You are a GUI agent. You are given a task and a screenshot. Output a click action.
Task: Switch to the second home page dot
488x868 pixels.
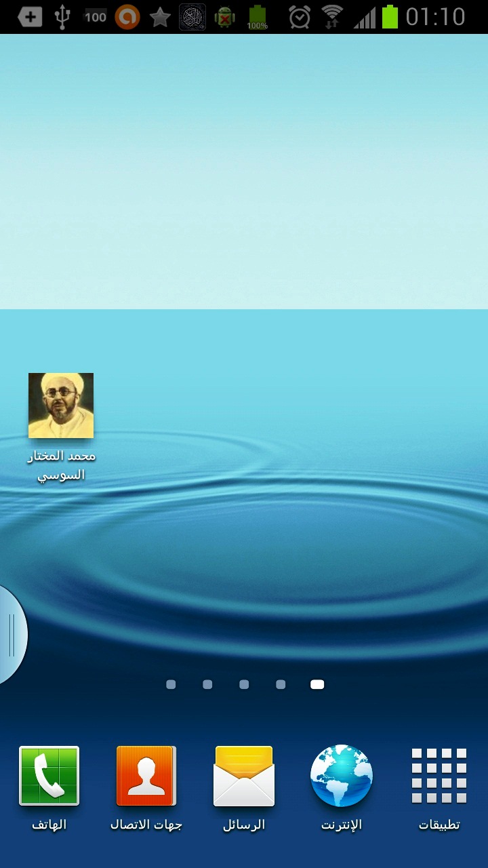tap(207, 685)
